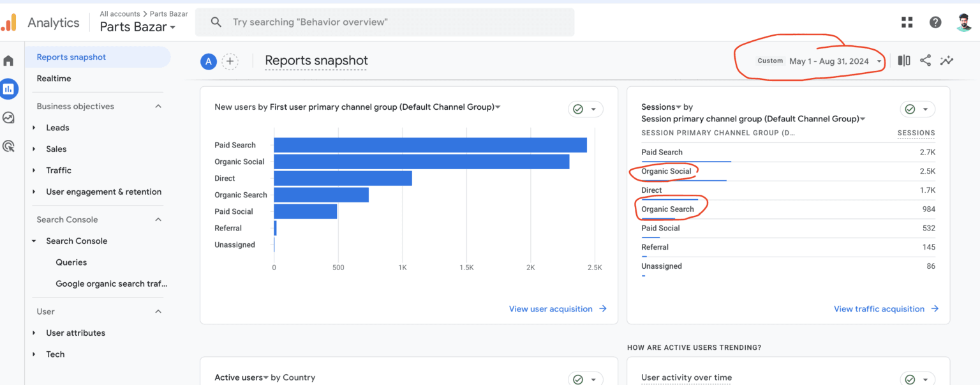Click the search field at top
Viewport: 980px width, 385px height.
coord(385,22)
